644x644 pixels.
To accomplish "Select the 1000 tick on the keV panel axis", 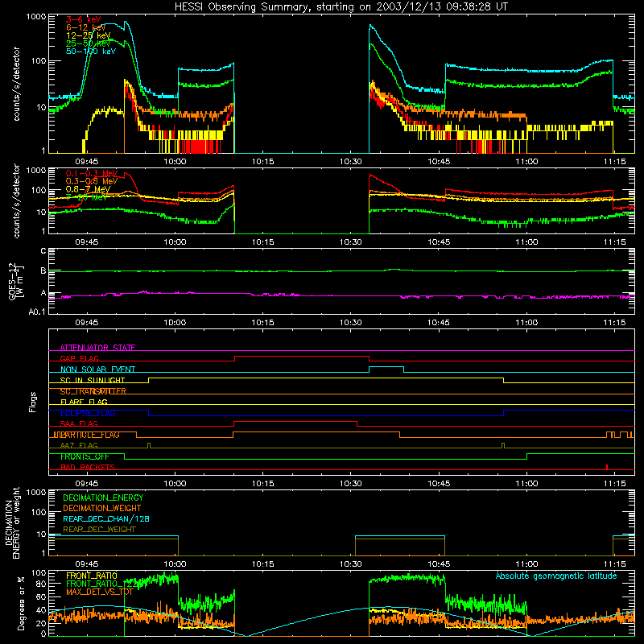I will pos(36,17).
